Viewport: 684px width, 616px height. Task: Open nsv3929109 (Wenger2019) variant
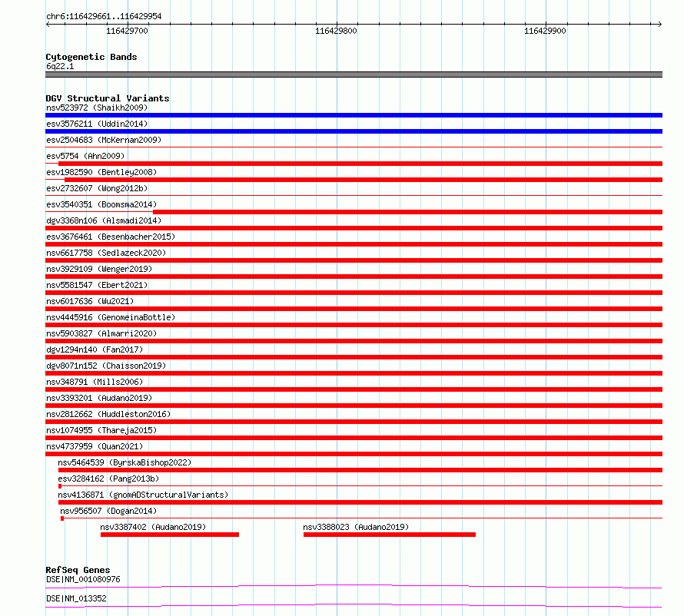pyautogui.click(x=99, y=269)
